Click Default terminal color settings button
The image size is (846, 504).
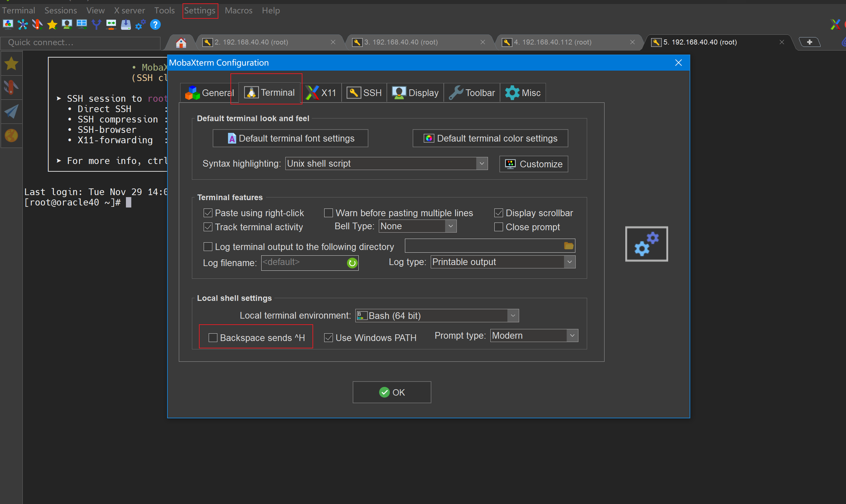tap(490, 138)
